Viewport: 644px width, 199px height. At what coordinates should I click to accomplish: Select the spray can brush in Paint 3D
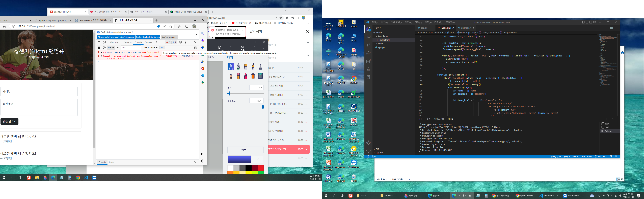coord(253,76)
